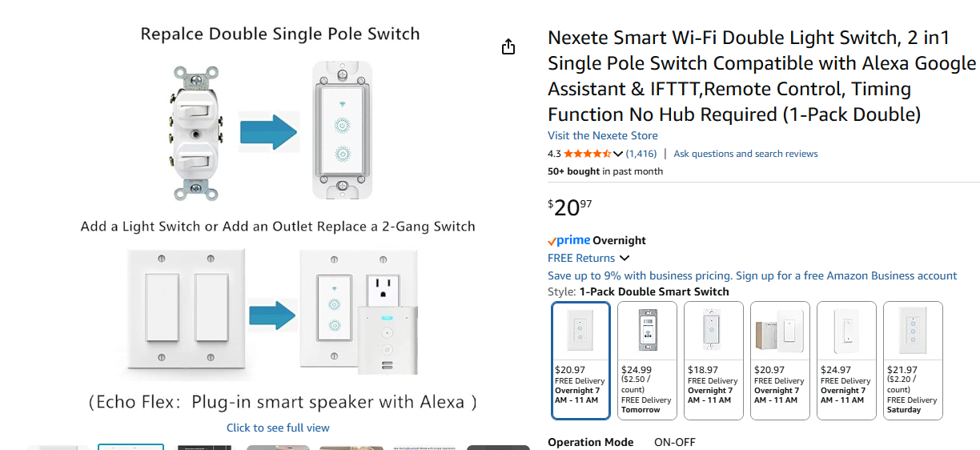The height and width of the screenshot is (450, 980).
Task: Click the 4.3 rating number
Action: coord(554,154)
